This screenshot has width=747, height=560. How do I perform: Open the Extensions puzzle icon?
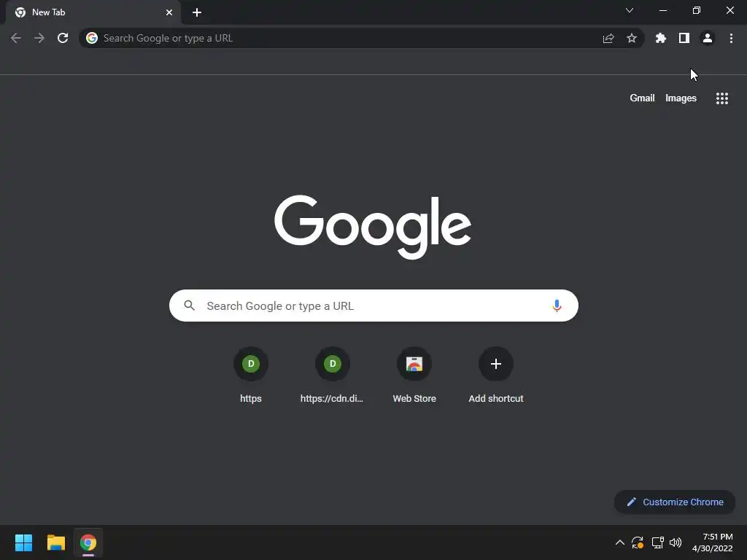coord(661,38)
